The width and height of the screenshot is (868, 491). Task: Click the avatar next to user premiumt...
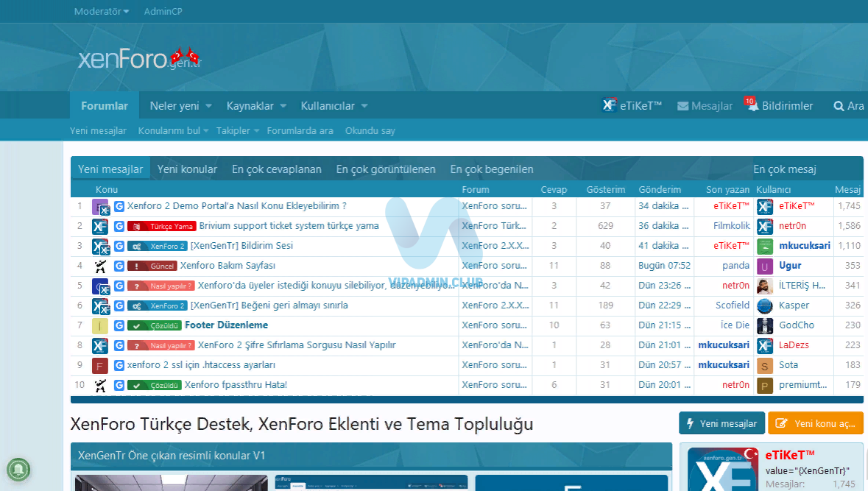[764, 386]
